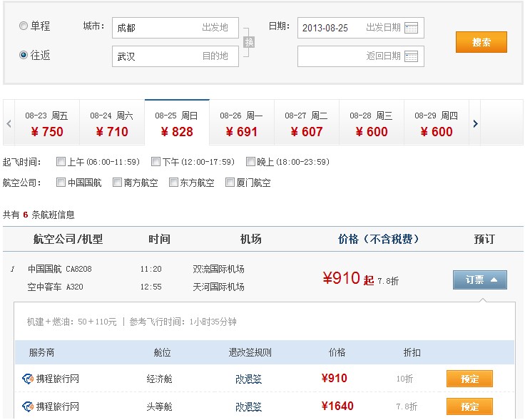Open 改退签 rules for 头等舱
The width and height of the screenshot is (525, 420).
248,406
